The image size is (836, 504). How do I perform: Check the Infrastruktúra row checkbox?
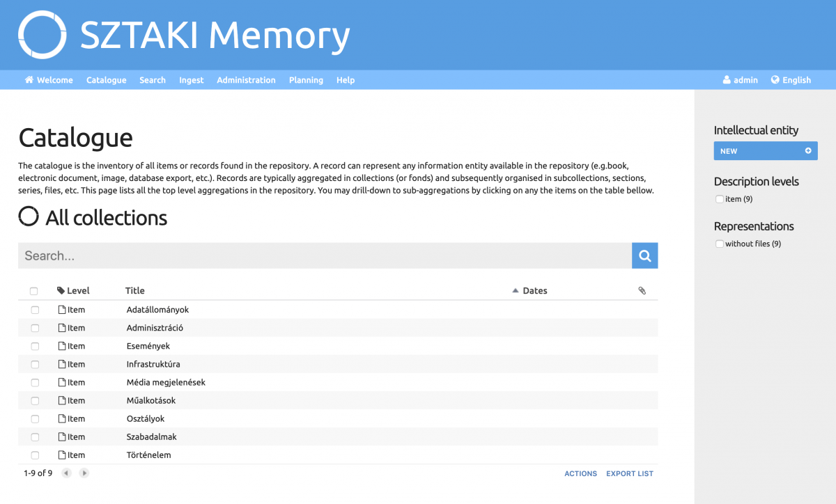35,364
